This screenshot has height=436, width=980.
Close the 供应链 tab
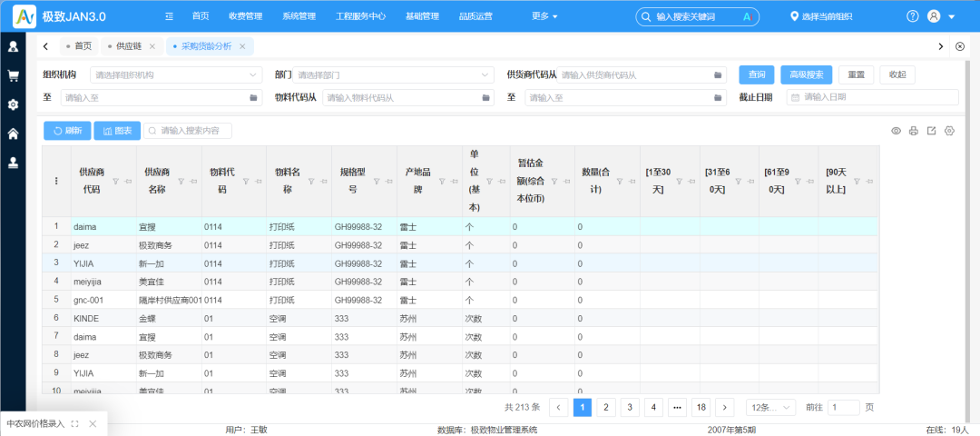tap(152, 46)
